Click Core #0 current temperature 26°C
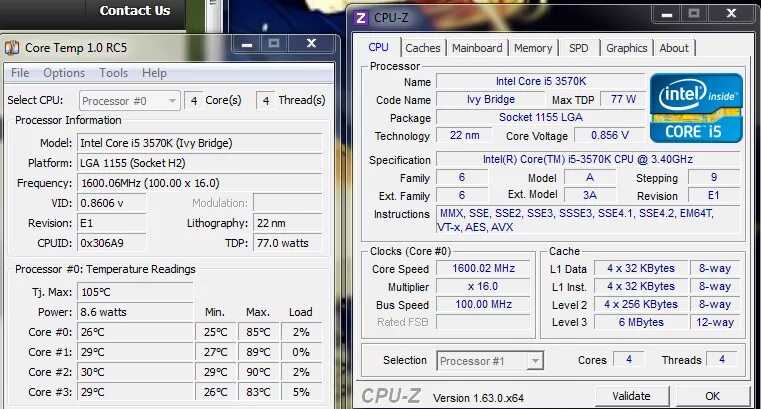This screenshot has width=761, height=409. coord(135,332)
